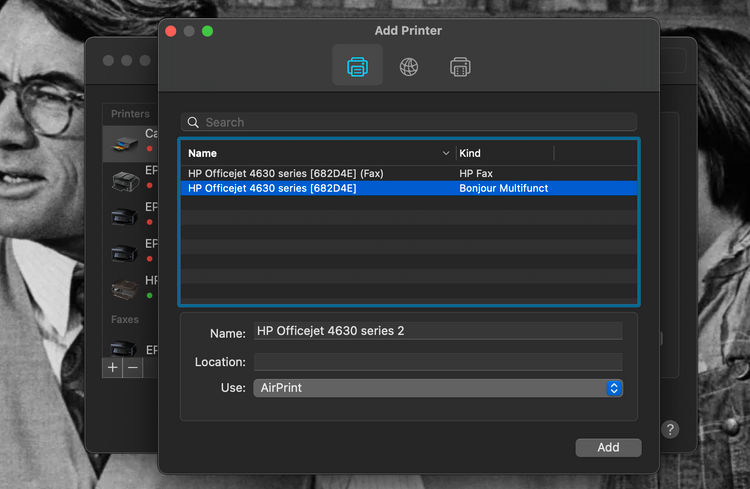Edit the printer Name text field
The height and width of the screenshot is (489, 750).
tap(437, 331)
